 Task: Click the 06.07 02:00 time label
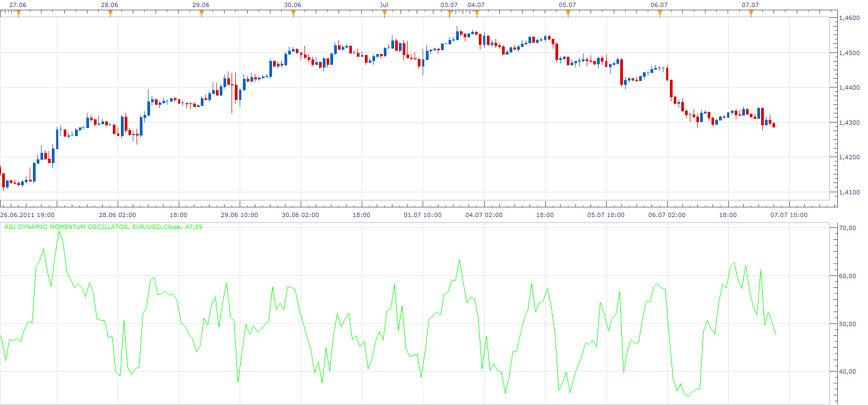[667, 215]
